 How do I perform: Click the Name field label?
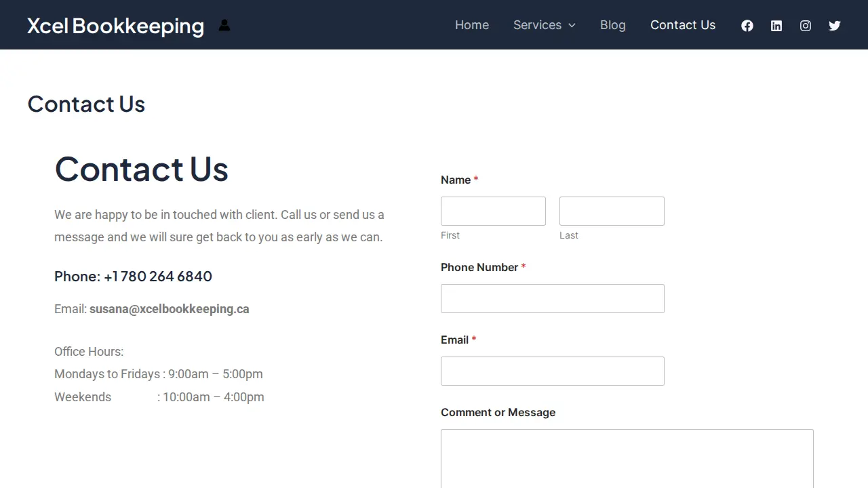[x=459, y=180]
